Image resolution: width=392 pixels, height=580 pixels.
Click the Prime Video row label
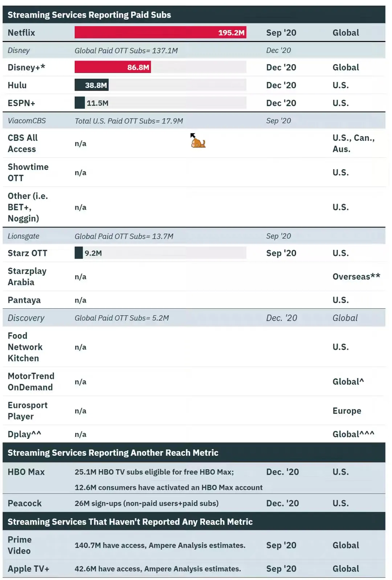[x=20, y=545]
